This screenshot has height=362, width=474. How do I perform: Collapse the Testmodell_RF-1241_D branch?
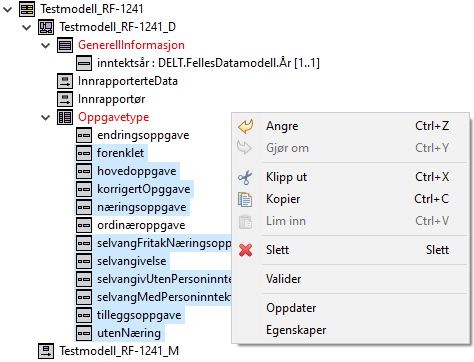[x=27, y=27]
